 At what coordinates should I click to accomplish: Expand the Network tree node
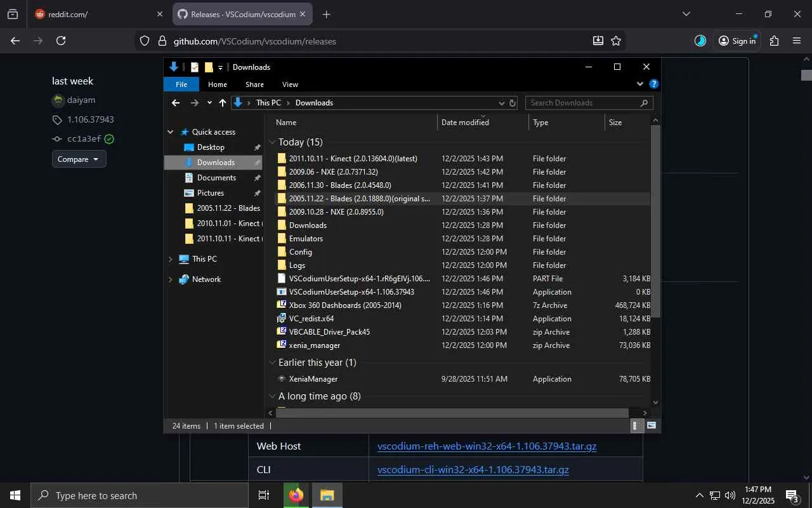(170, 279)
